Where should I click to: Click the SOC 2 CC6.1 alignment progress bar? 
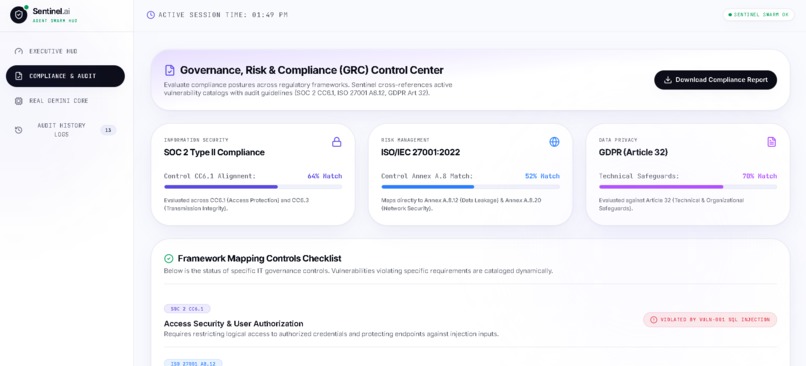pos(253,187)
